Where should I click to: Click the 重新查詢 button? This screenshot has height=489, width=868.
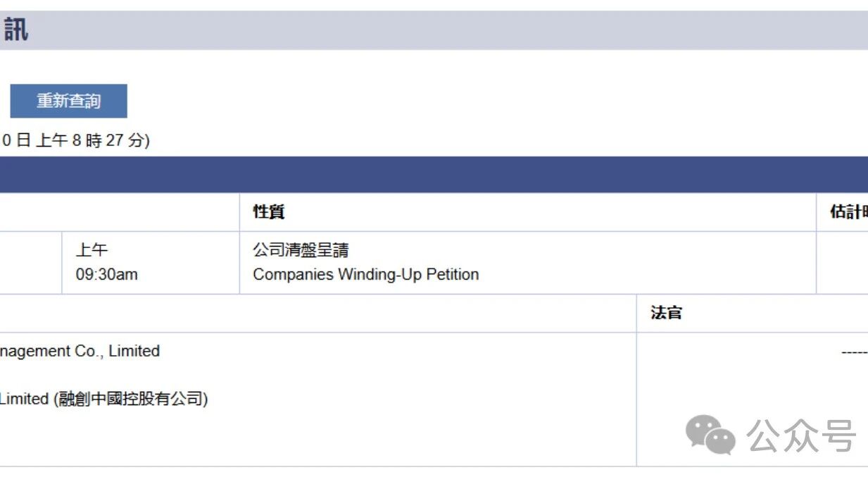tap(68, 101)
